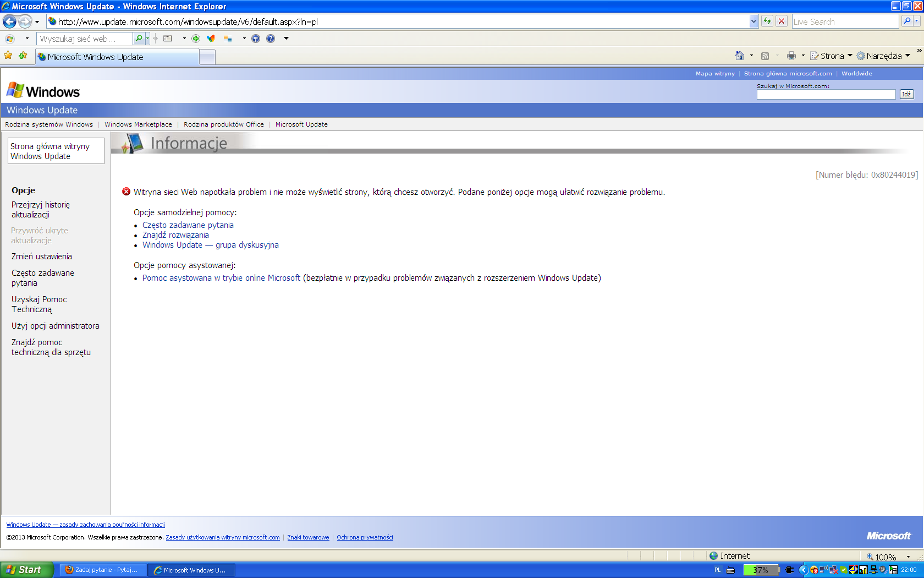924x578 pixels.
Task: Click the RSS feeds icon
Action: (765, 56)
